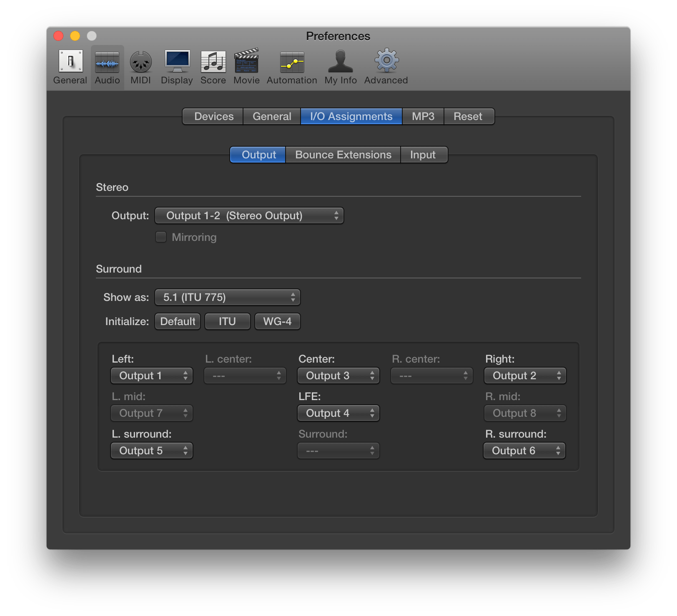677x616 pixels.
Task: Enable the Mirroring checkbox
Action: coord(161,237)
